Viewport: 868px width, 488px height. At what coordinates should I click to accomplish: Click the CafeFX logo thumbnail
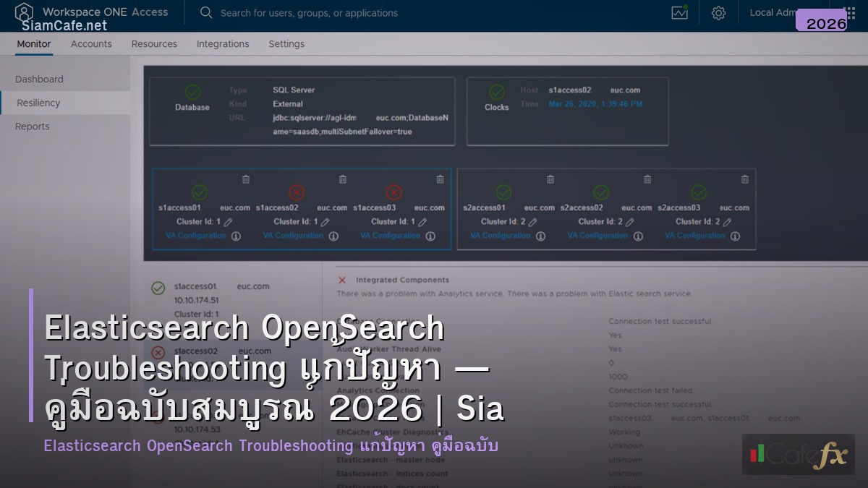tap(798, 455)
